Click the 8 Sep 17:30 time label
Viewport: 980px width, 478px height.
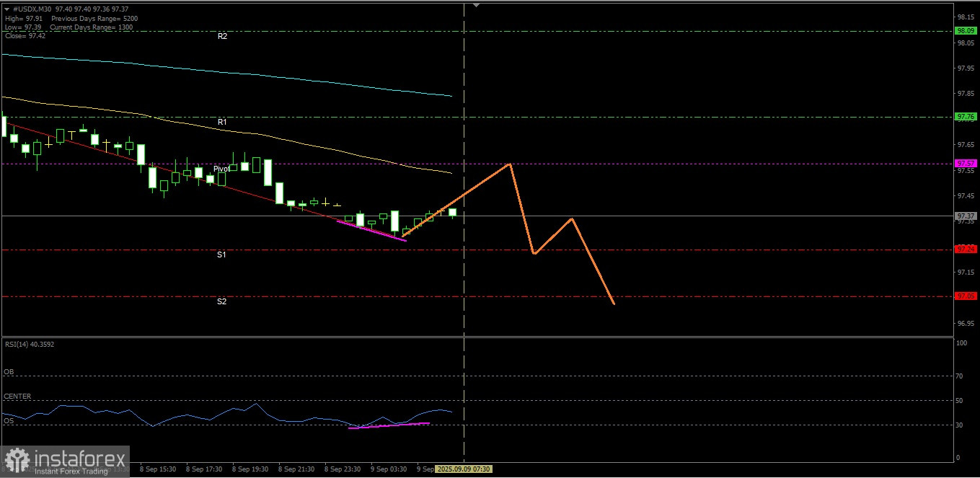tap(204, 469)
